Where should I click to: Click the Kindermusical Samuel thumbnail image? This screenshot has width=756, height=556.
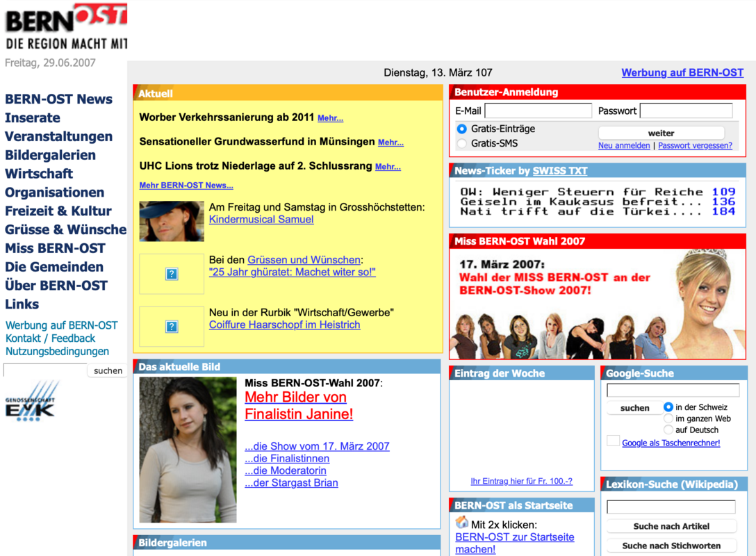pyautogui.click(x=172, y=221)
